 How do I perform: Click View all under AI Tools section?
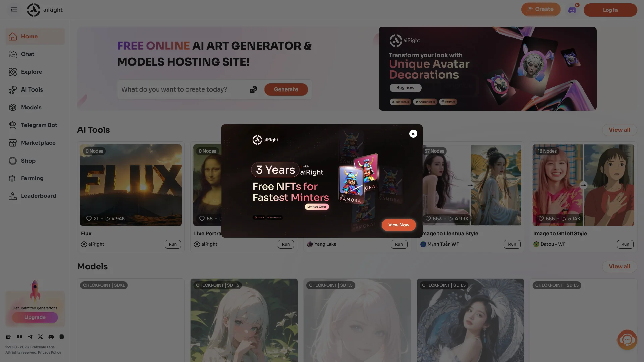tap(620, 130)
